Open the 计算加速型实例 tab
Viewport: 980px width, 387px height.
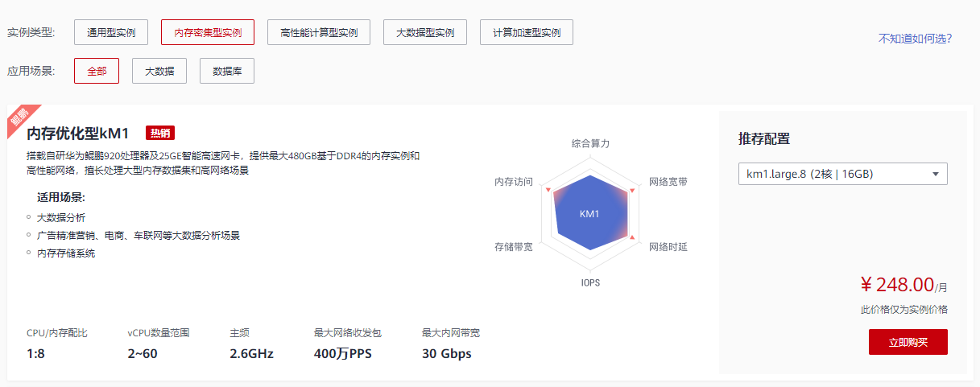click(x=527, y=33)
